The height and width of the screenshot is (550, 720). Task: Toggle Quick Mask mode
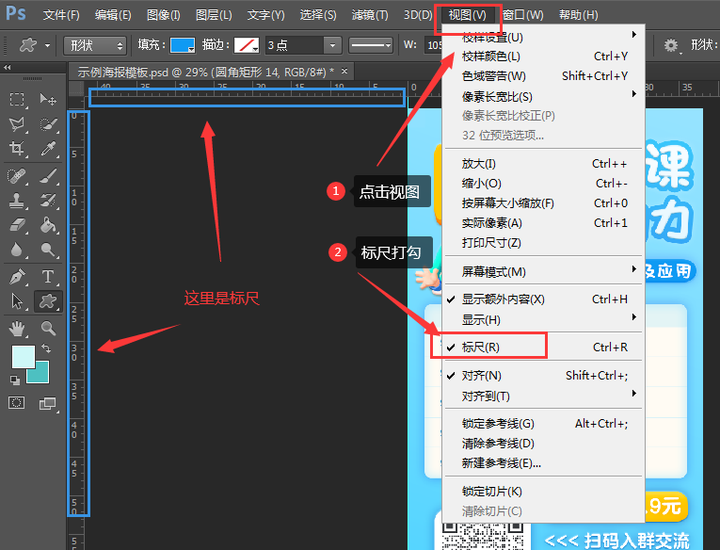point(17,403)
